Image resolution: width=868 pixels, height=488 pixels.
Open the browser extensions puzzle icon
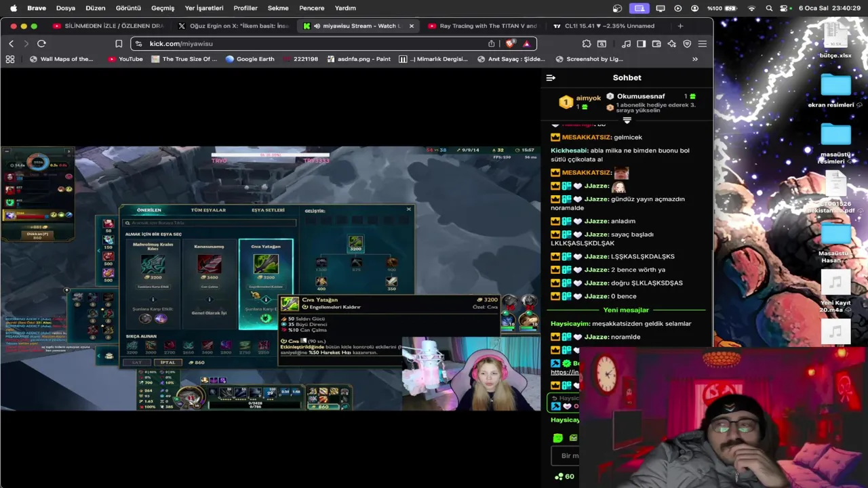pos(587,43)
